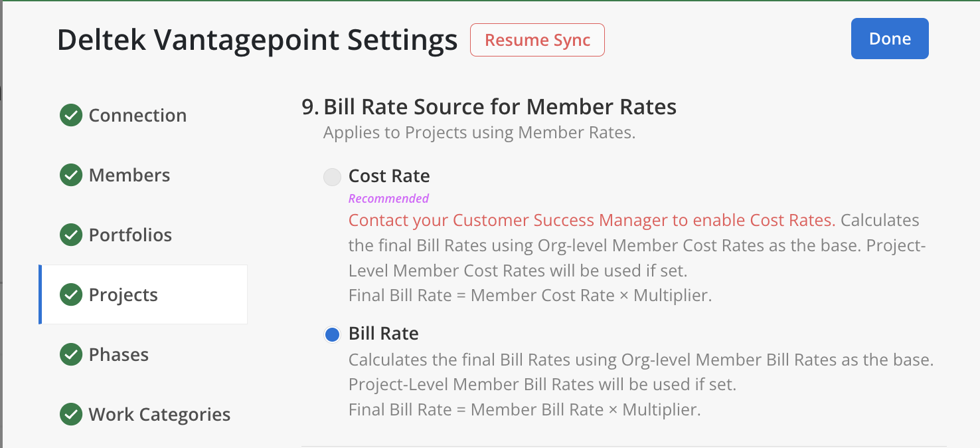Open the Portfolios settings tab
The width and height of the screenshot is (980, 448).
143,235
